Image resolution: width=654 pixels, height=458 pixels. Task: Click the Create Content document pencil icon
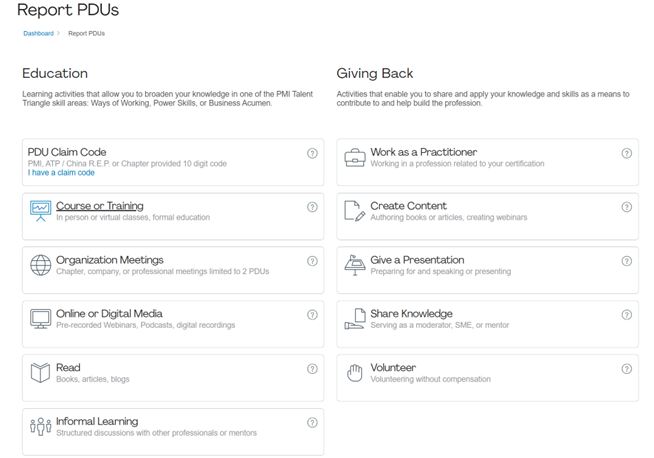coord(355,211)
